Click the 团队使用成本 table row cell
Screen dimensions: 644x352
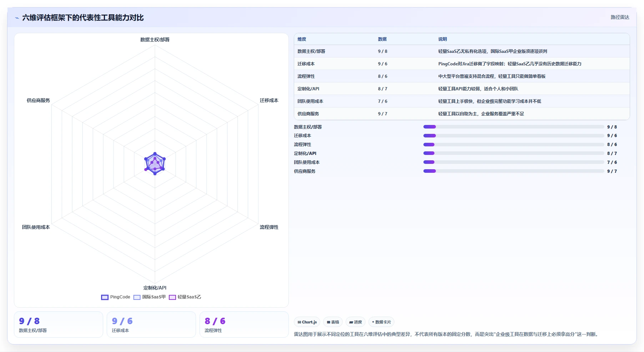tap(310, 101)
